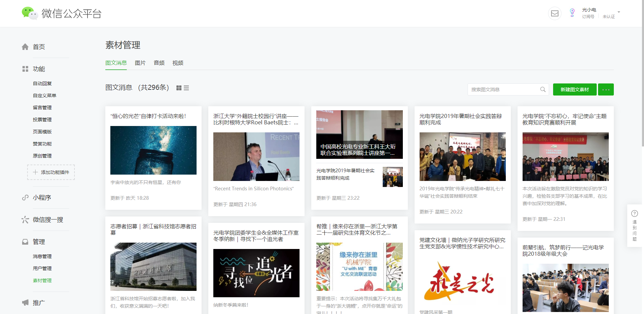Click the 功能 grid icon
Viewport: 644px width, 314px height.
25,69
